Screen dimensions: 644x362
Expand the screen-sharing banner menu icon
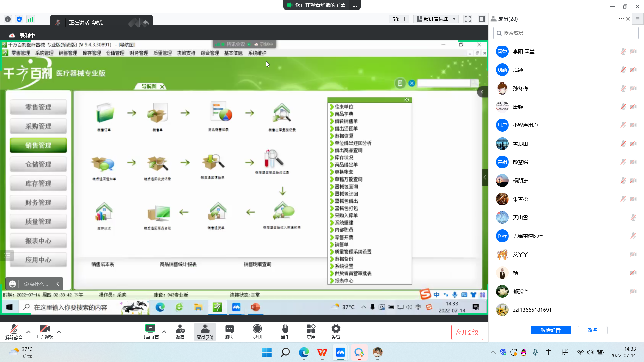[355, 5]
